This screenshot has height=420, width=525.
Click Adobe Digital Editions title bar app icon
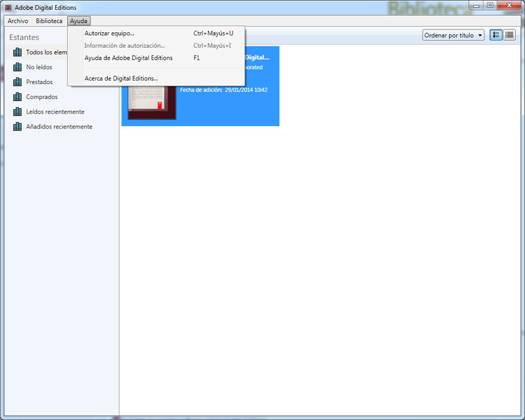tap(9, 7)
